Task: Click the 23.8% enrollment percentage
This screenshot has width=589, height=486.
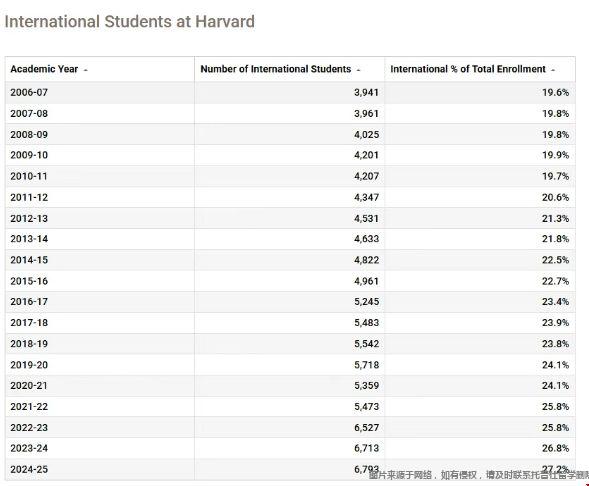Action: (555, 344)
